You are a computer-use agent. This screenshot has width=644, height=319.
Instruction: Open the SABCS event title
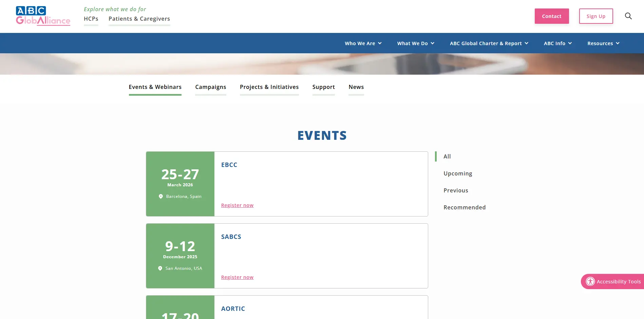coord(231,237)
